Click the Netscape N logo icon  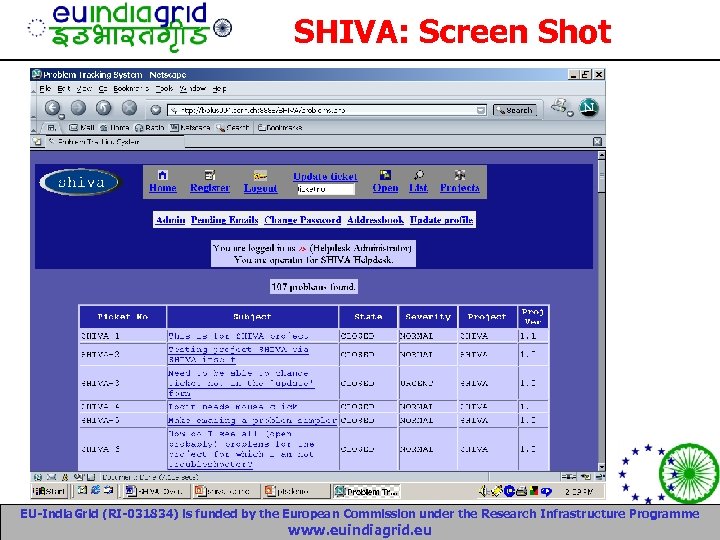tap(588, 108)
